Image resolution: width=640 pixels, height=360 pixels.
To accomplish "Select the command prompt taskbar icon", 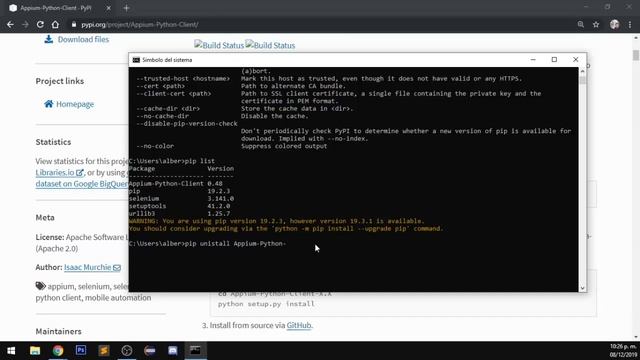I will click(196, 351).
